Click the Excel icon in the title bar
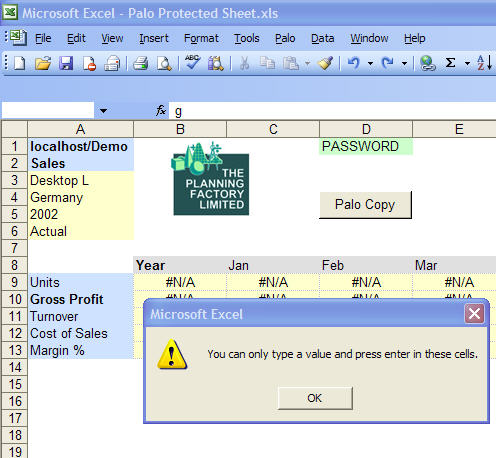The height and width of the screenshot is (458, 496). [x=11, y=13]
